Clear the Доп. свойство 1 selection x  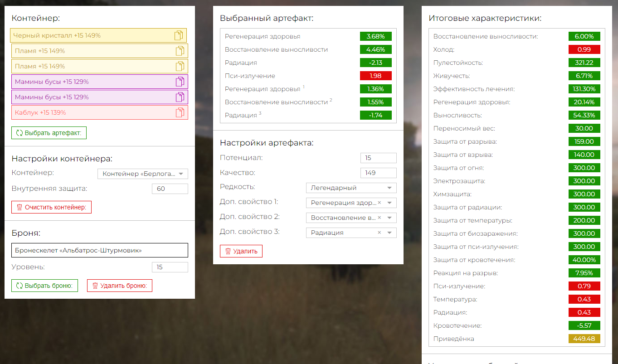point(380,203)
